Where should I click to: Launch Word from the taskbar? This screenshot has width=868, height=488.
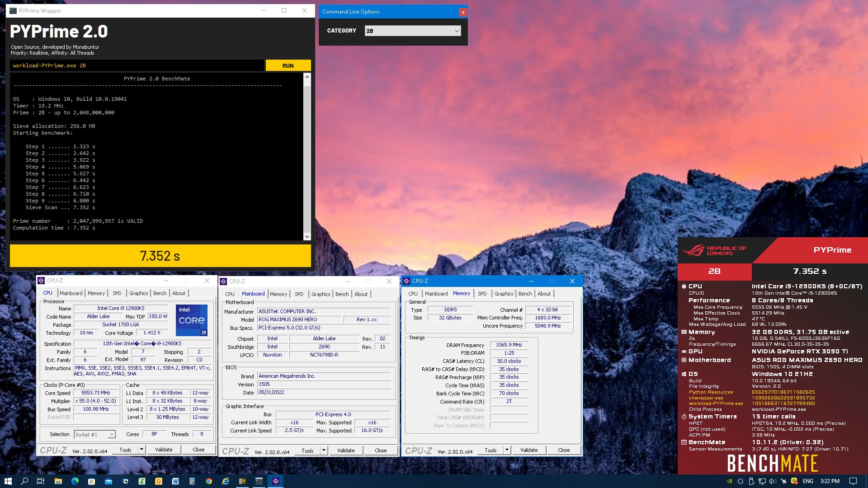[x=175, y=481]
